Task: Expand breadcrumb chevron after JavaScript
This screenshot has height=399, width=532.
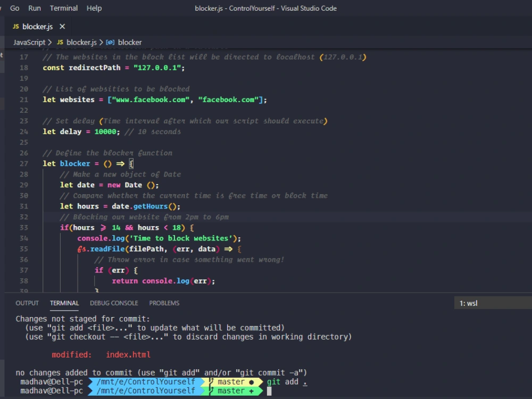Action: coord(50,43)
